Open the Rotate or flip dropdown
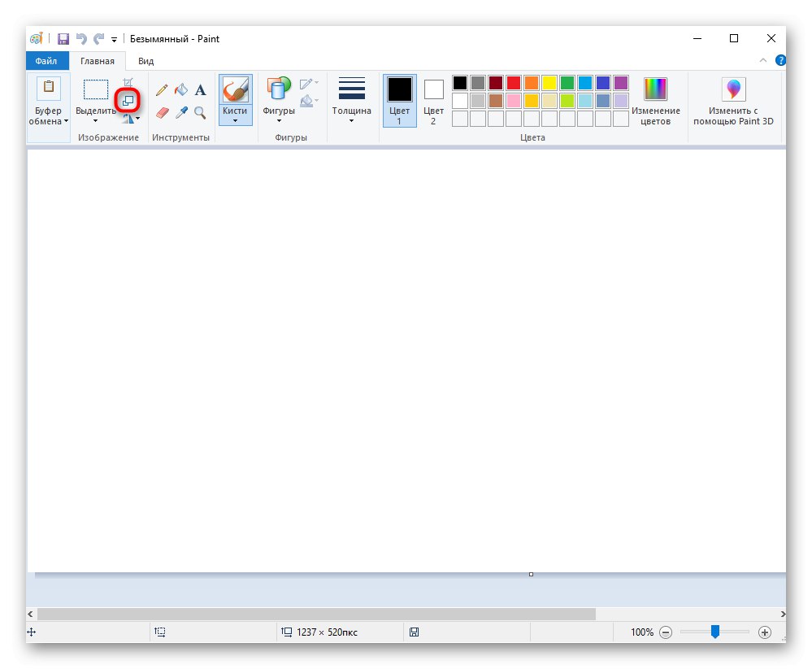 coord(131,119)
